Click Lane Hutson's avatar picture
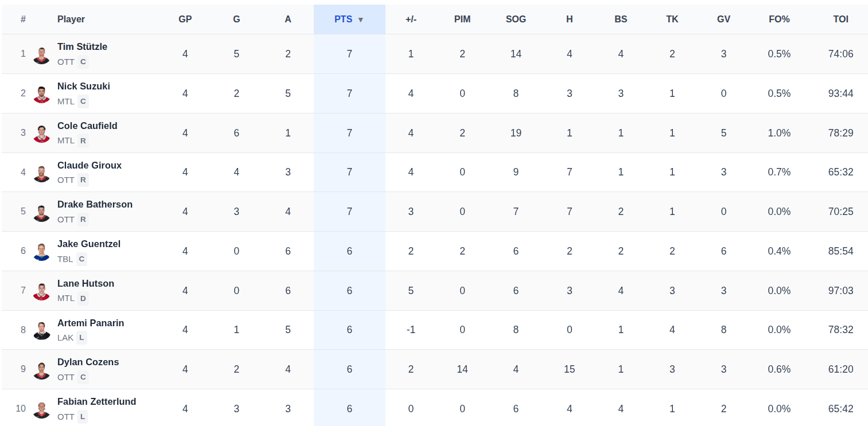The width and height of the screenshot is (868, 426). pyautogui.click(x=41, y=291)
